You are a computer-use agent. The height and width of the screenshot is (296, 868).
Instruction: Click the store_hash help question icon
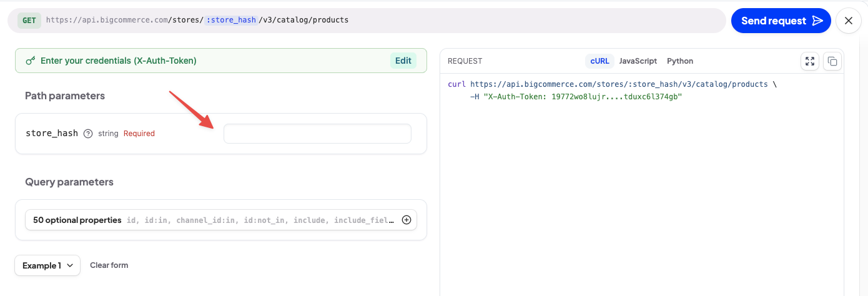pyautogui.click(x=88, y=133)
